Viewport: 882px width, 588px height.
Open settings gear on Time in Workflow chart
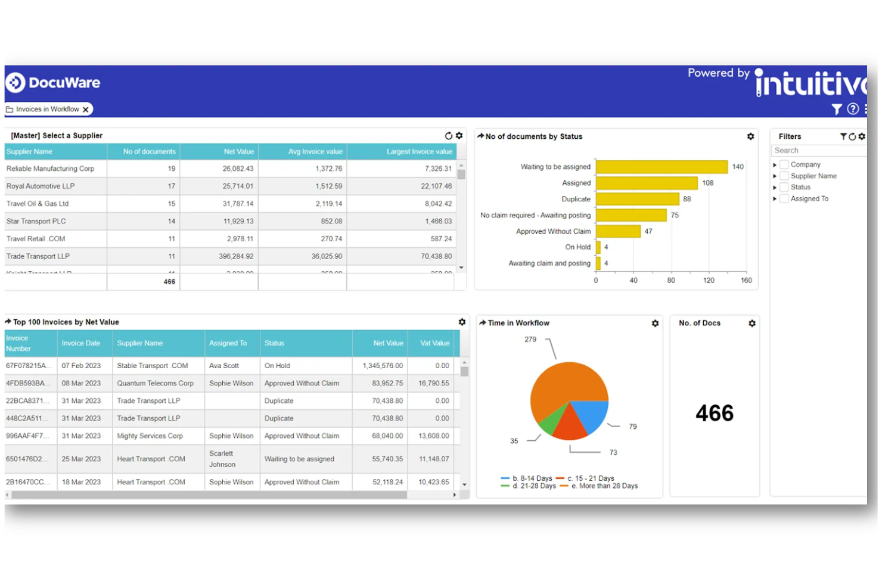coord(655,323)
